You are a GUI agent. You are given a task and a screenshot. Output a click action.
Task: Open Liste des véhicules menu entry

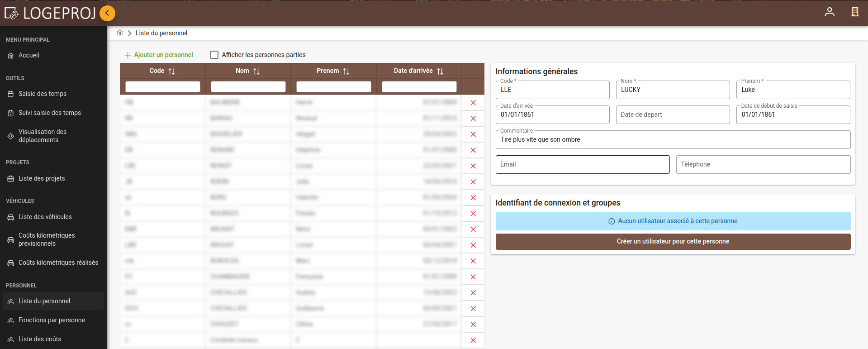tap(45, 217)
